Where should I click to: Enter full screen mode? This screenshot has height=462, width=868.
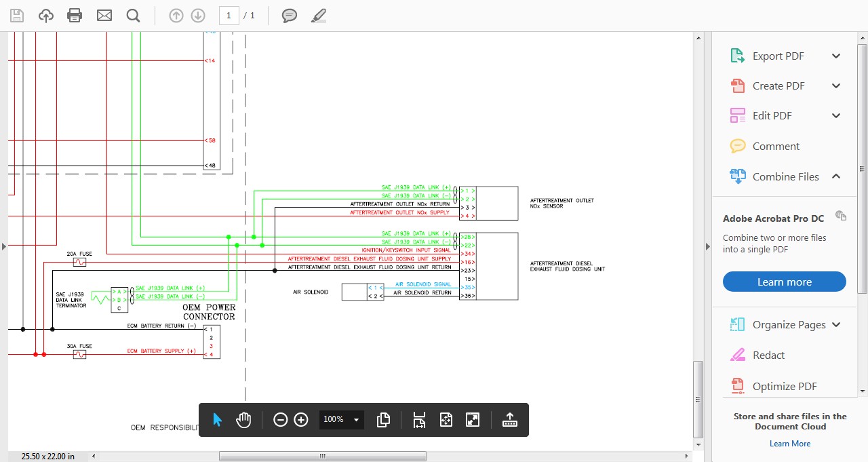(x=473, y=420)
